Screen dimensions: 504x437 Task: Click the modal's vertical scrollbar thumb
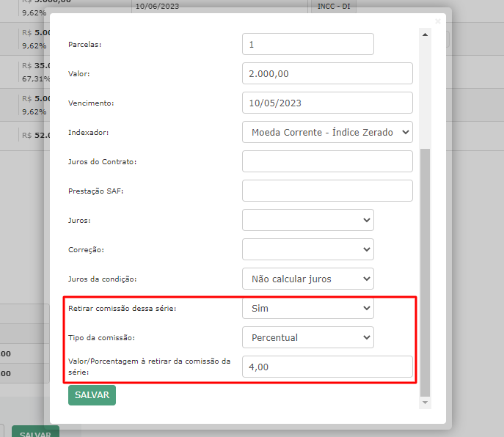425,273
